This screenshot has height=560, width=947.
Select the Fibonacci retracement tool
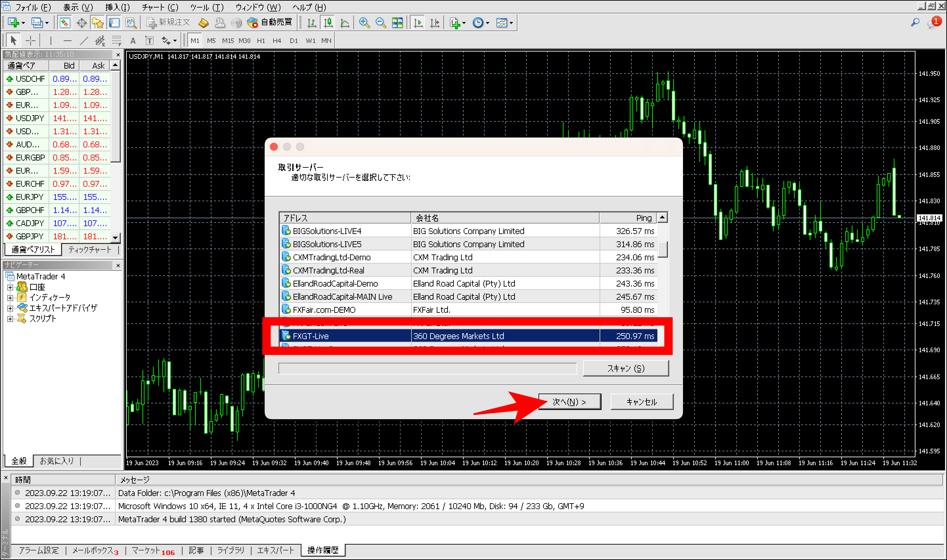pyautogui.click(x=116, y=40)
